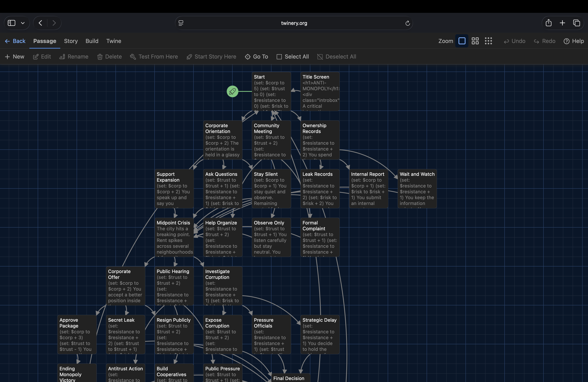Select the Wait and Watch passage
Image resolution: width=588 pixels, height=382 pixels.
(417, 189)
